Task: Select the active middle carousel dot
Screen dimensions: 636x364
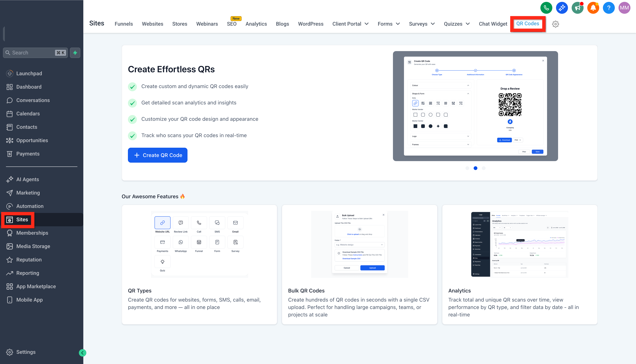Action: point(475,168)
